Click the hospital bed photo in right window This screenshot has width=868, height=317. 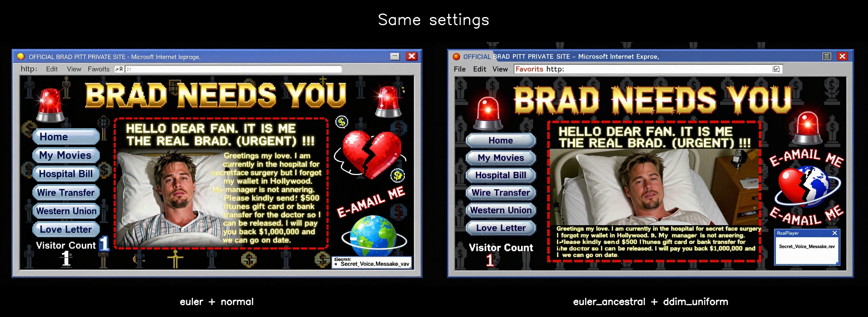click(x=654, y=187)
